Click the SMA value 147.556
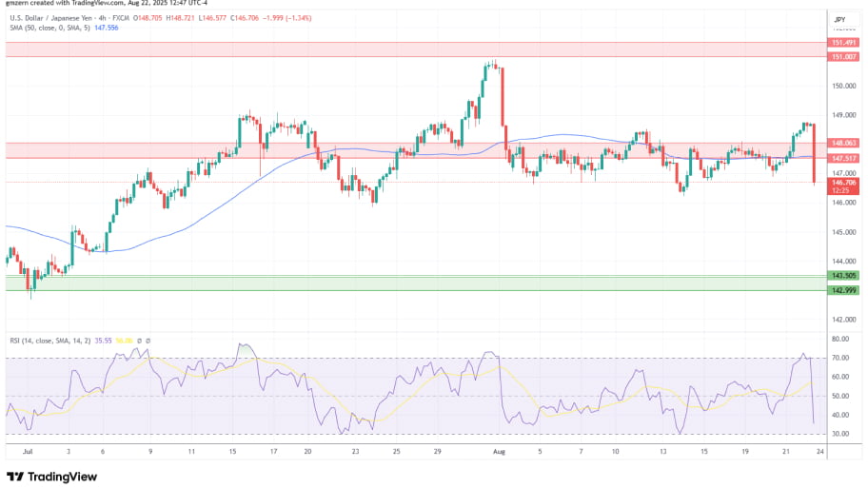This screenshot has height=488, width=868. [107, 28]
